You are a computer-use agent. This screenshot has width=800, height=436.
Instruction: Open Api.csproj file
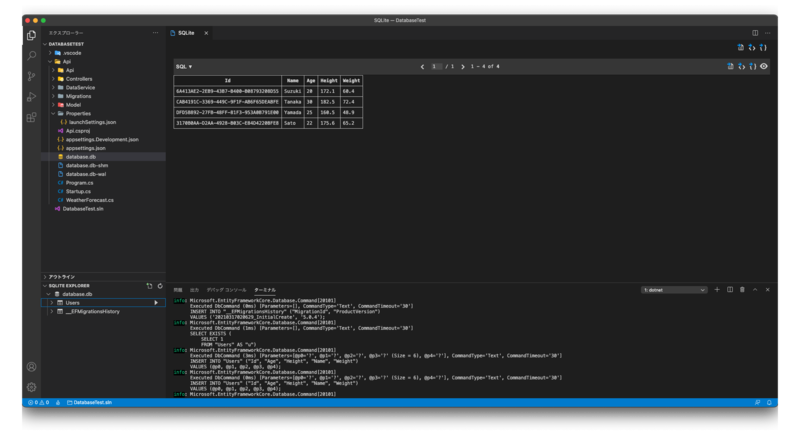(78, 131)
